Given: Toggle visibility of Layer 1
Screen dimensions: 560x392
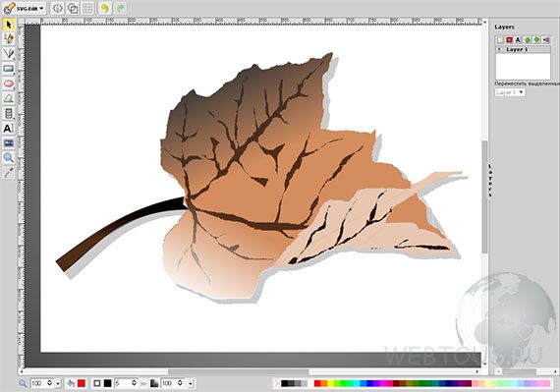Looking at the screenshot, I should [500, 49].
